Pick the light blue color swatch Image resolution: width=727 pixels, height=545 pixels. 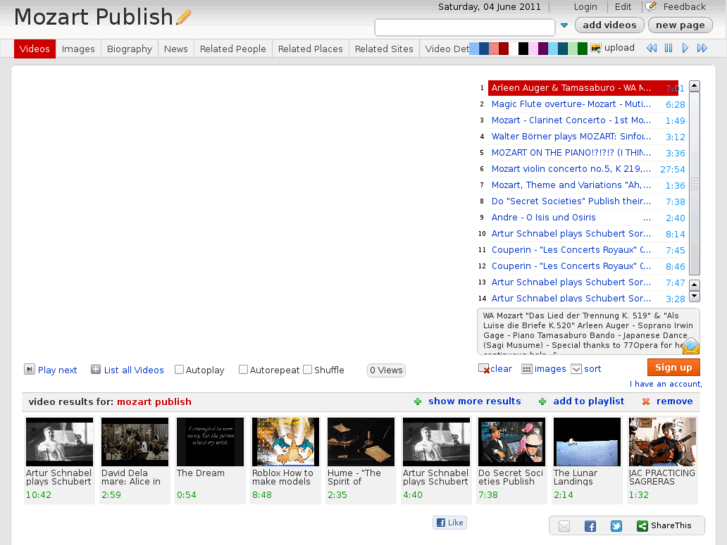tap(474, 49)
